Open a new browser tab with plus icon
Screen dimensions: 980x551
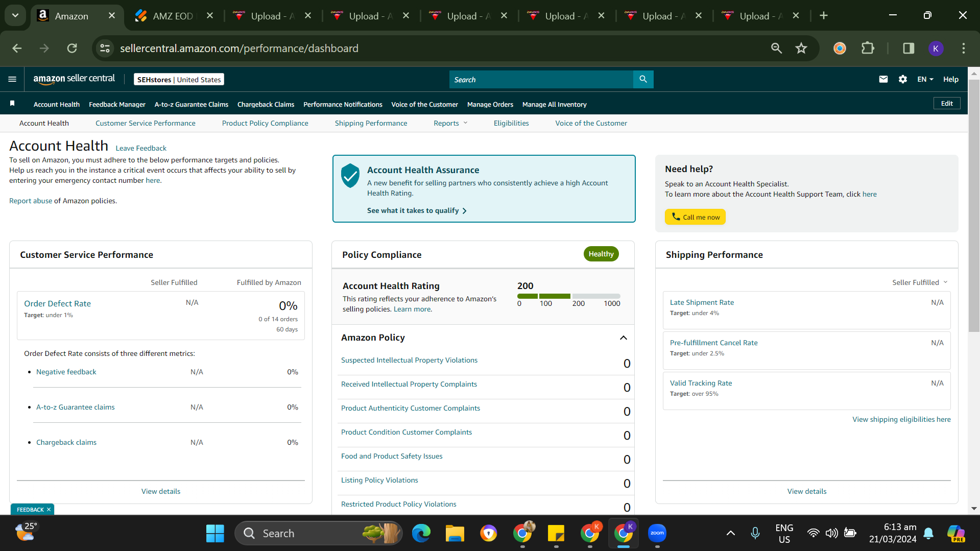coord(823,16)
